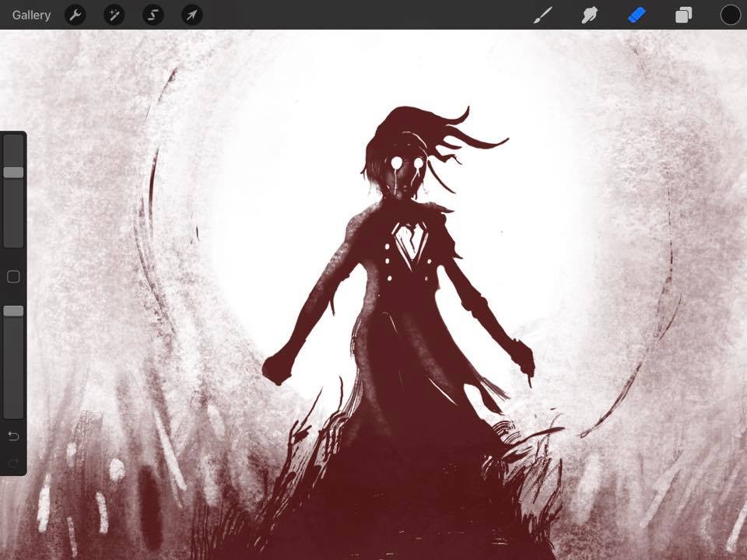
Task: Undo the last stroke
Action: coord(13,436)
